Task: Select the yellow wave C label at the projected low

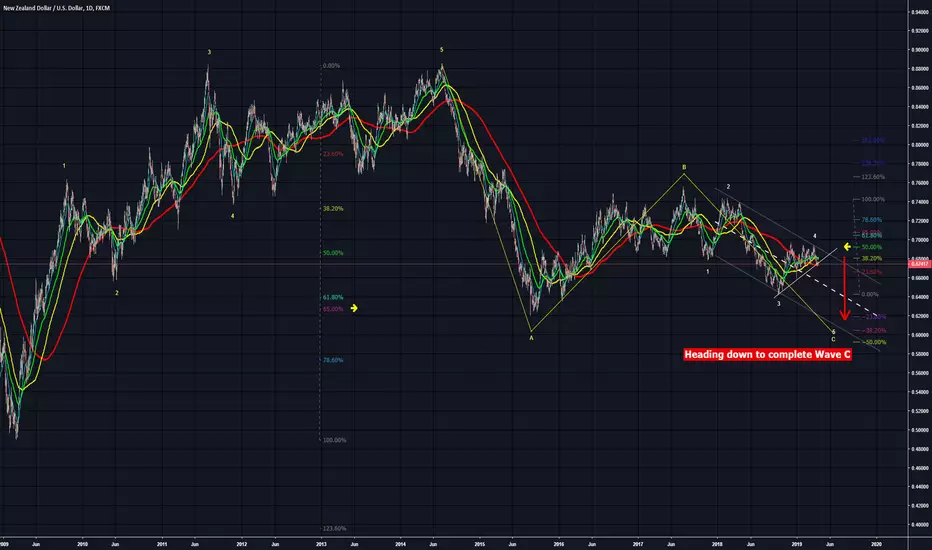Action: coord(833,340)
